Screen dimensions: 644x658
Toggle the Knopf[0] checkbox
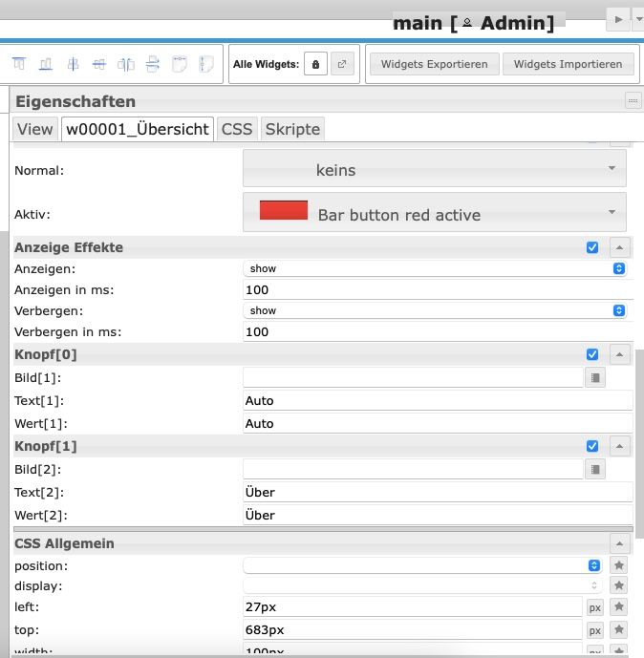(x=592, y=354)
